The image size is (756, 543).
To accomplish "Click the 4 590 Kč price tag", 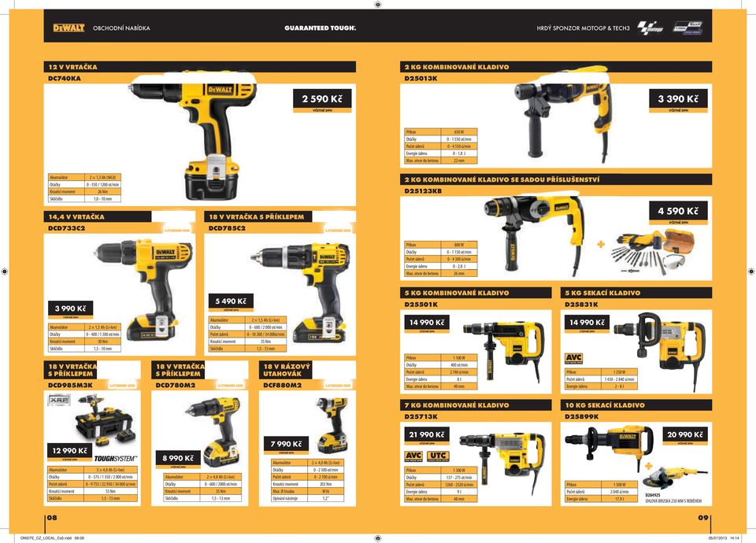I will 678,212.
